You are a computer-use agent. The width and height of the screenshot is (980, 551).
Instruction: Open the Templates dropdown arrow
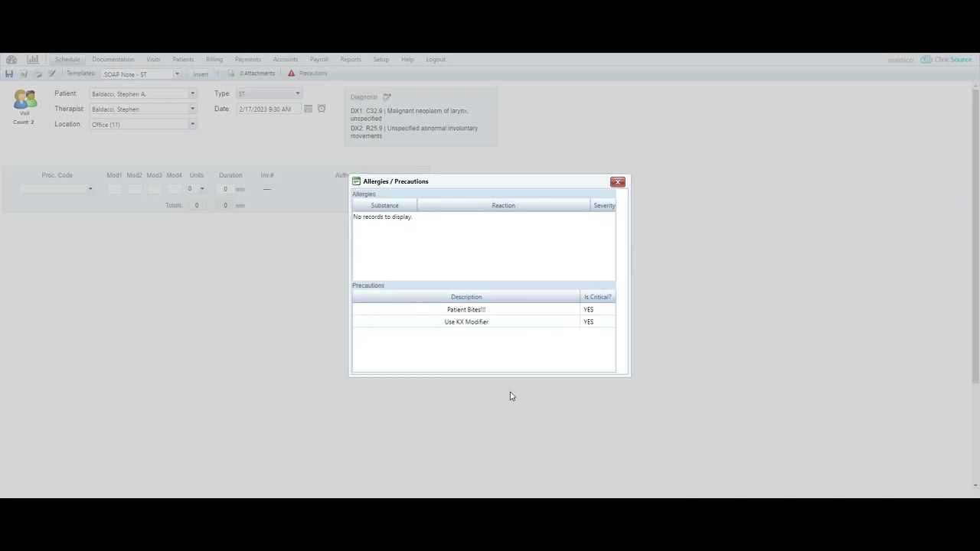click(177, 74)
